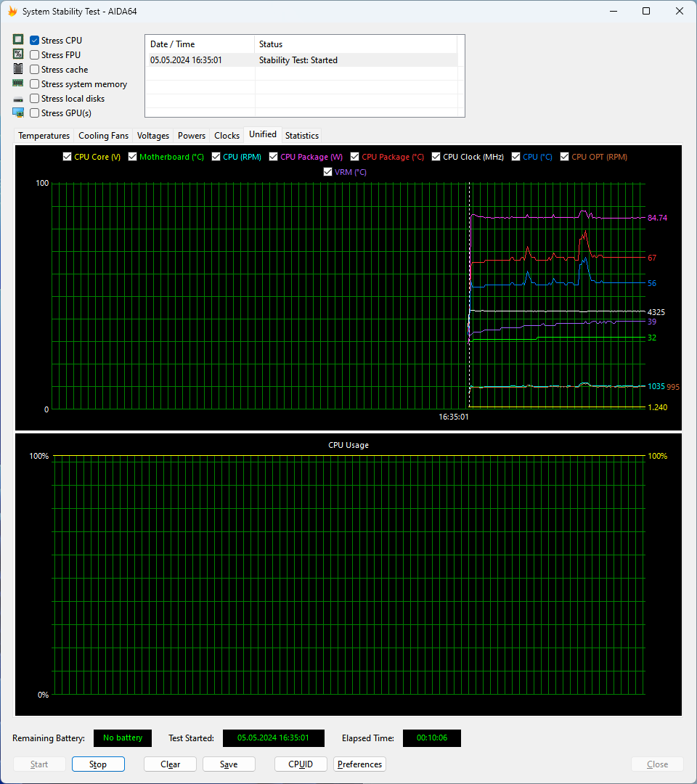Uncheck the Stress CPU checkbox
This screenshot has width=697, height=784.
pos(35,41)
